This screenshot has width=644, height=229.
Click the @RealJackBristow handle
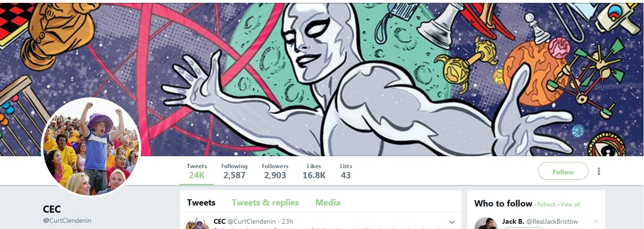tap(552, 221)
